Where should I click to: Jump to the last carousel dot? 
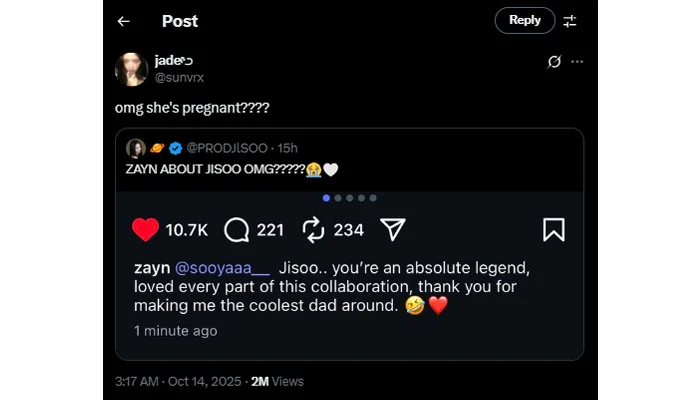tap(373, 198)
